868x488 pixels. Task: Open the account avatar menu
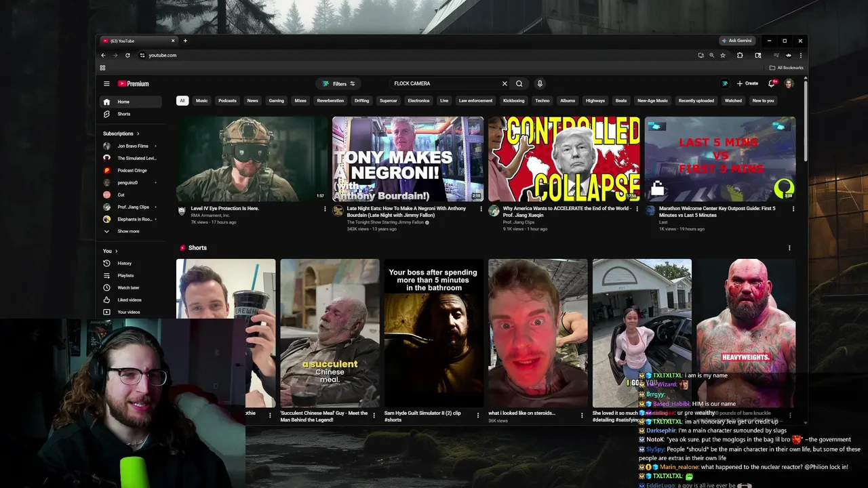point(789,83)
